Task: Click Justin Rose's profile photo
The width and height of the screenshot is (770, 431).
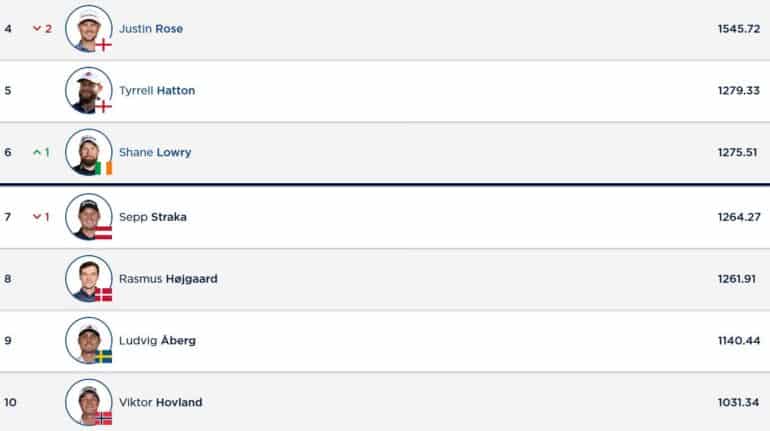Action: click(x=88, y=28)
